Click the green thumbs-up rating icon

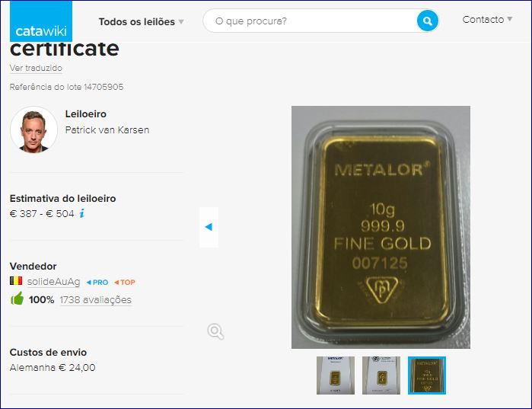click(17, 299)
